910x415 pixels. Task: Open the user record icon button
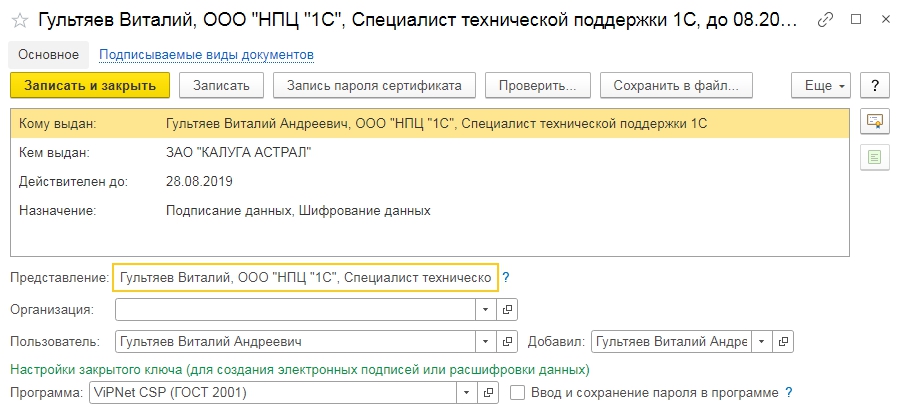tap(507, 342)
